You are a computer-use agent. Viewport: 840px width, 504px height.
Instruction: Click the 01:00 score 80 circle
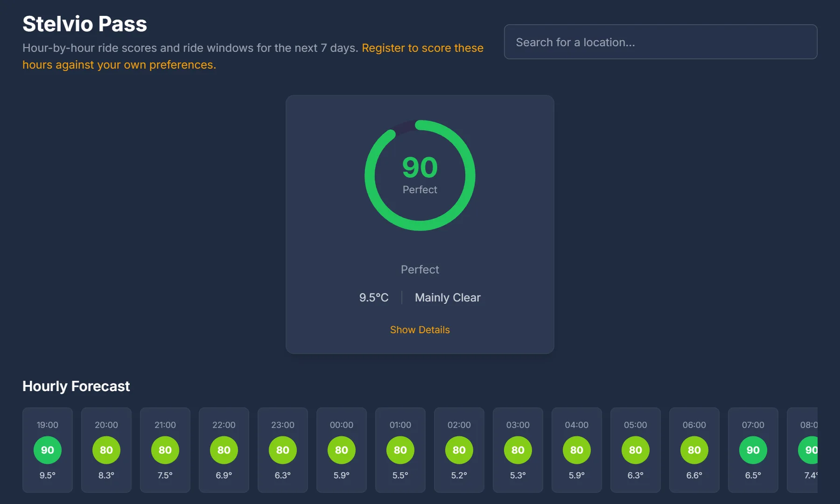coord(400,450)
